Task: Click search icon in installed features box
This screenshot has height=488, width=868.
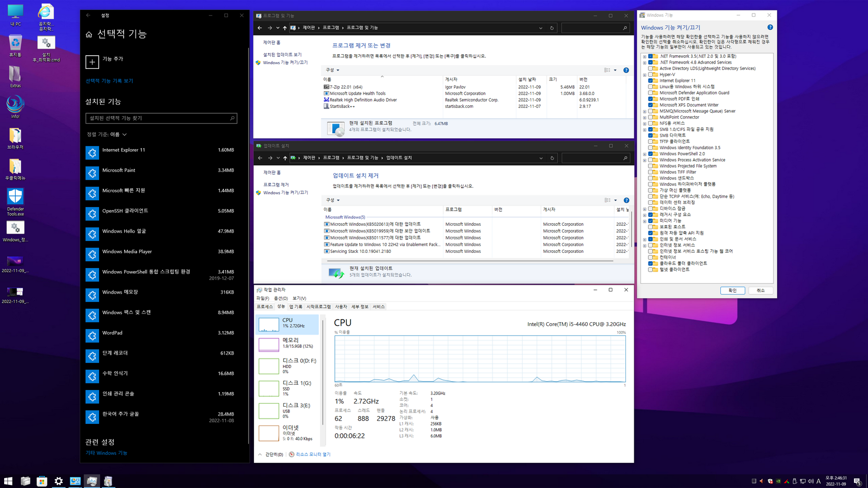Action: (x=232, y=118)
